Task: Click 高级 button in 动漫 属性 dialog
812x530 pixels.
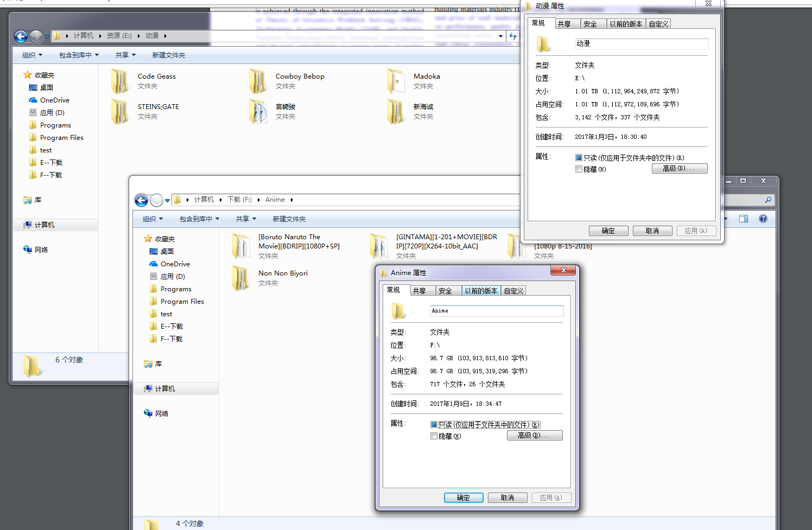Action: pyautogui.click(x=680, y=169)
